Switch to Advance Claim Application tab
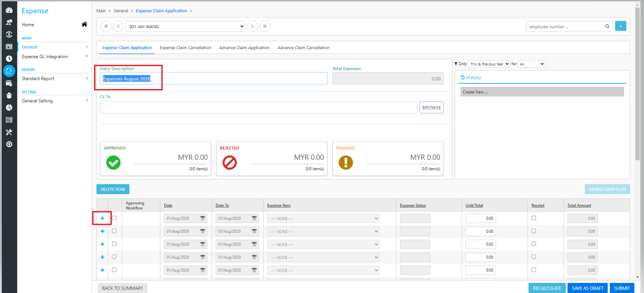644x293 pixels. [244, 48]
